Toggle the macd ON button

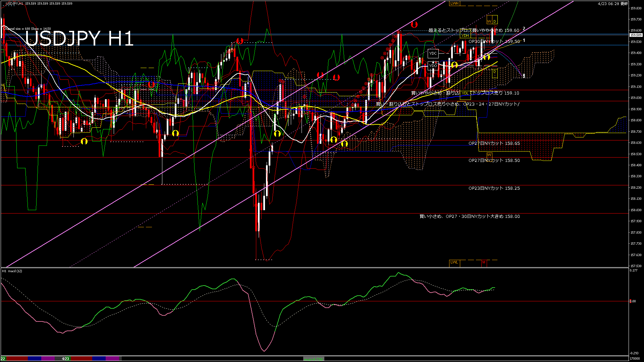pos(314,359)
